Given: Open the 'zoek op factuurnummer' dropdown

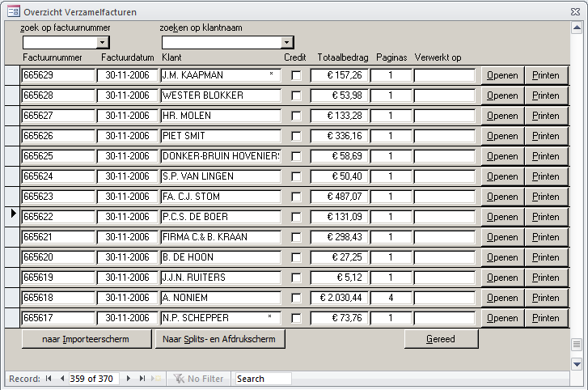Looking at the screenshot, I should (x=103, y=43).
